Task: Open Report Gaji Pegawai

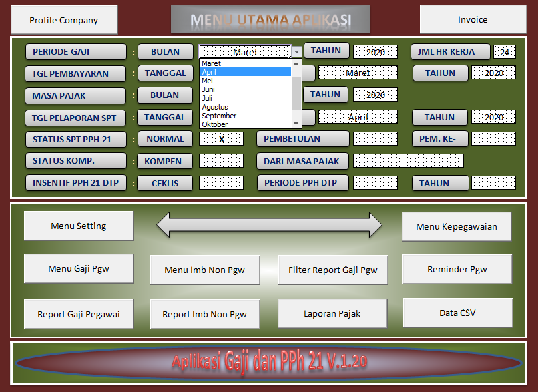Action: (x=79, y=314)
